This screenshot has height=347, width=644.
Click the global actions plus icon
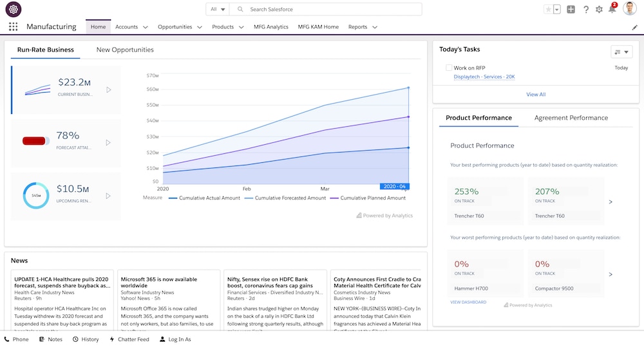pos(571,10)
